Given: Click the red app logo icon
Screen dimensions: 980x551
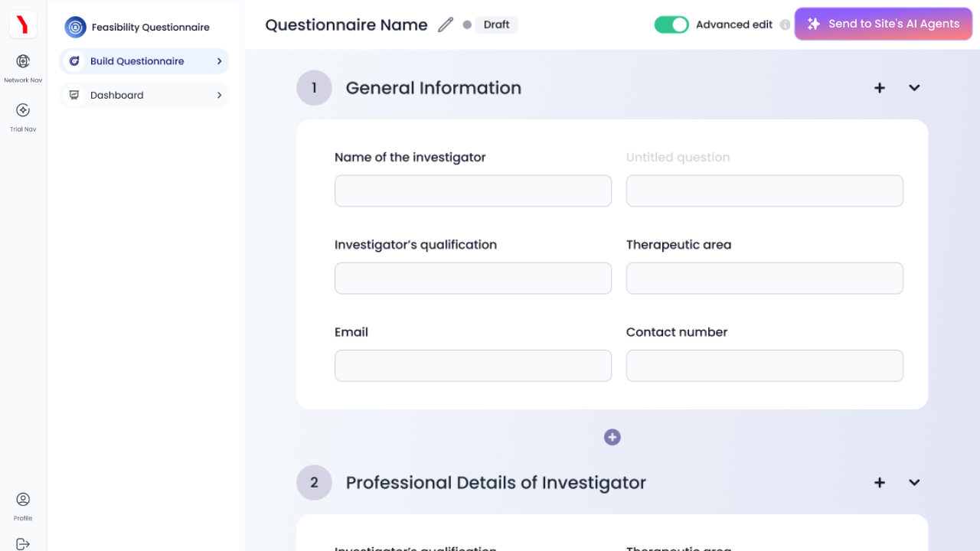Looking at the screenshot, I should [23, 24].
